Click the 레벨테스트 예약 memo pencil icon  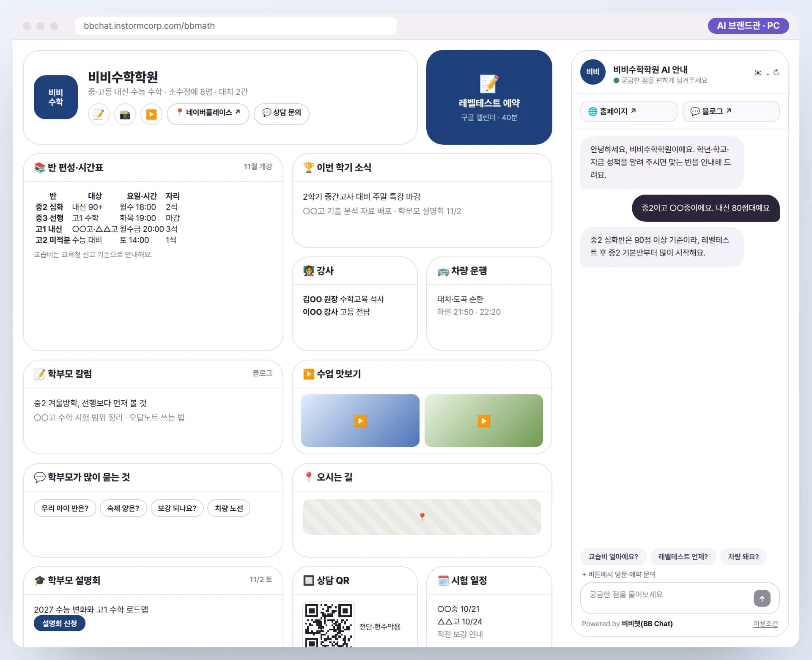coord(489,84)
